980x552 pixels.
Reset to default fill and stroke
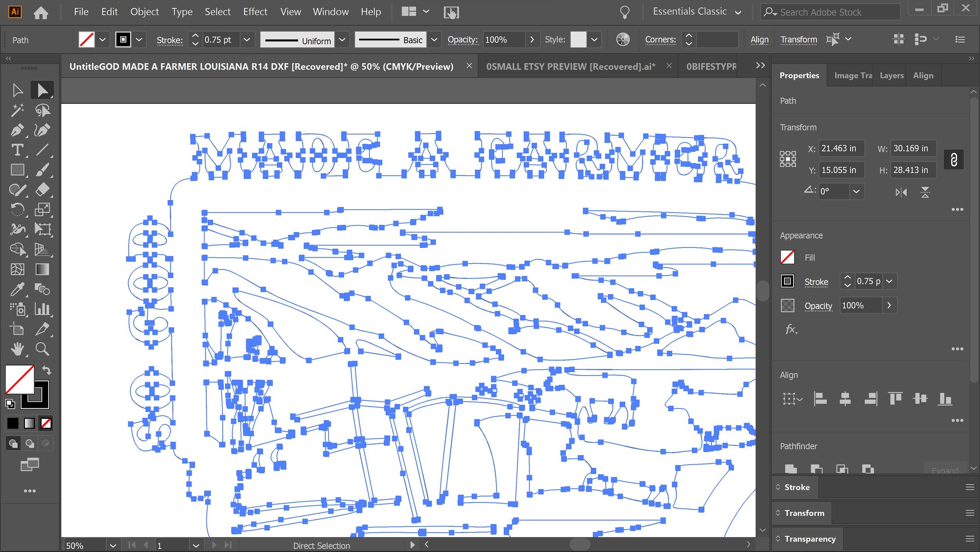pyautogui.click(x=10, y=403)
